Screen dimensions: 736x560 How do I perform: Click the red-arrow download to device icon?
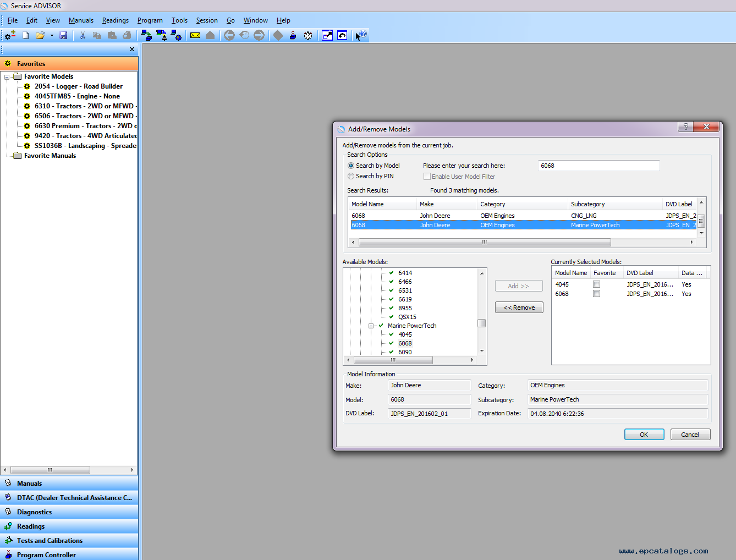[x=293, y=35]
